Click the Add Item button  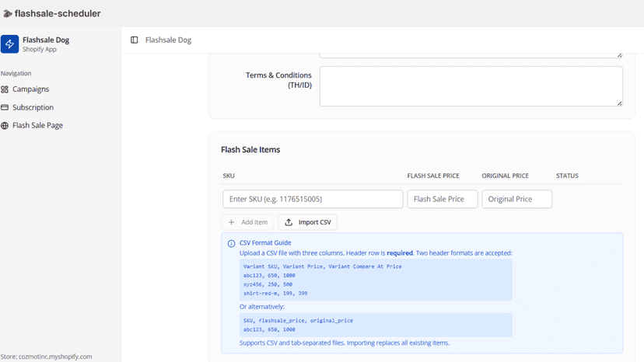pyautogui.click(x=247, y=222)
